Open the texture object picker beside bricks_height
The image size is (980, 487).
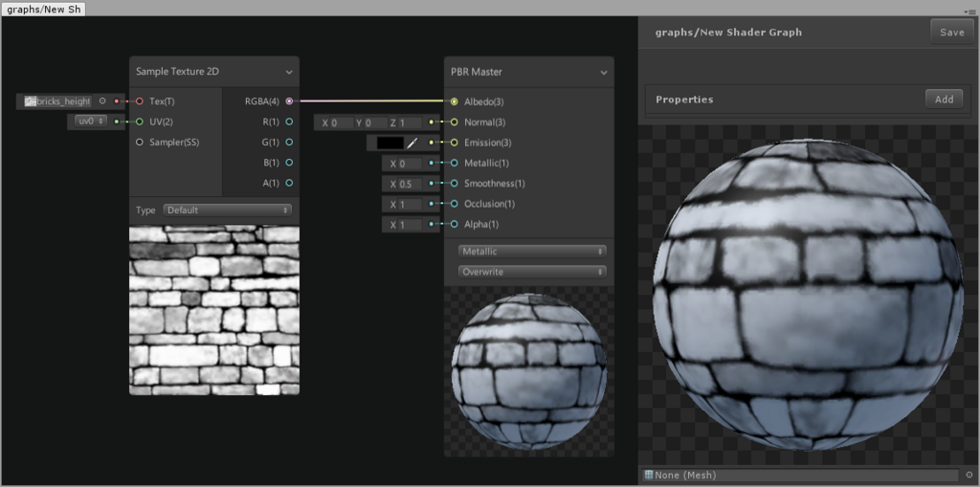[102, 100]
